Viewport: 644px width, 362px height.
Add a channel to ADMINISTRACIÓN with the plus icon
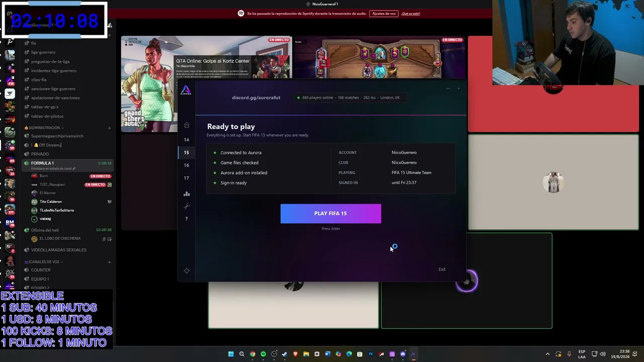(x=109, y=128)
